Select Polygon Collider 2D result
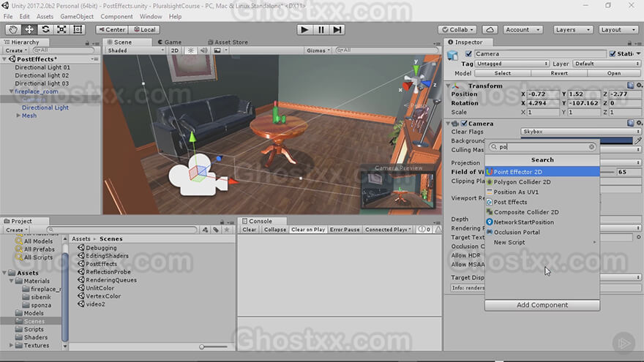 point(542,182)
